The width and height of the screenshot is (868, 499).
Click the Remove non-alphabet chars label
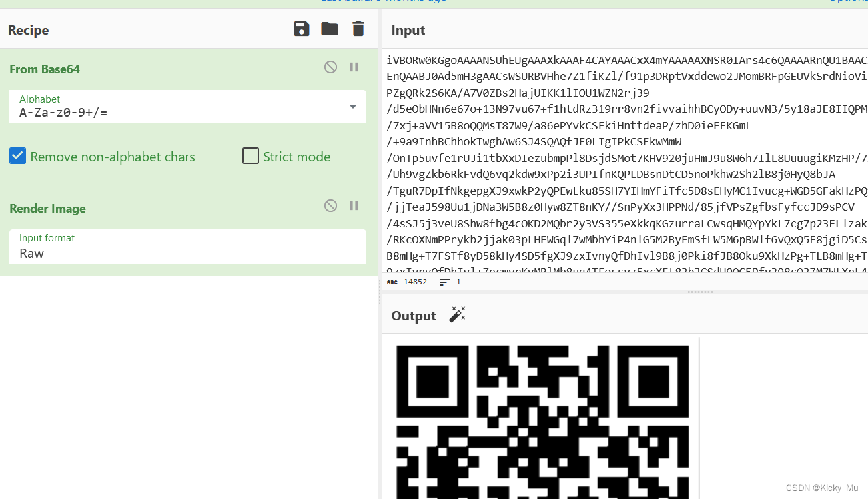[x=113, y=157]
